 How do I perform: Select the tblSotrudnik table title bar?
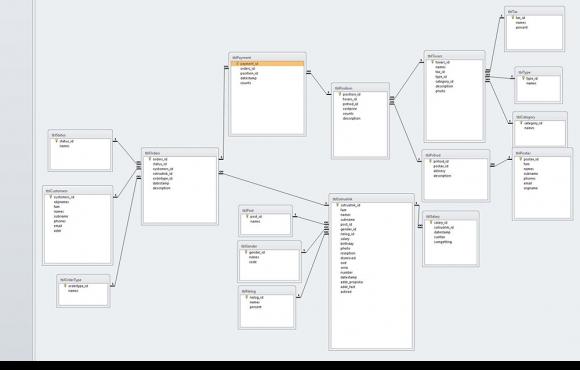pyautogui.click(x=371, y=199)
